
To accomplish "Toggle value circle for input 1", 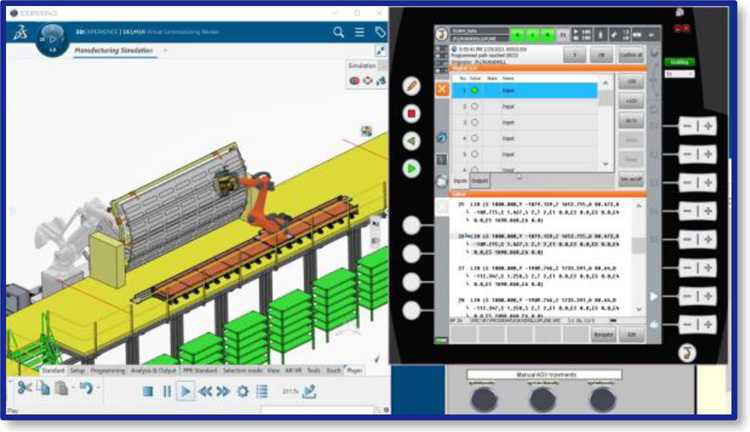I will (474, 90).
